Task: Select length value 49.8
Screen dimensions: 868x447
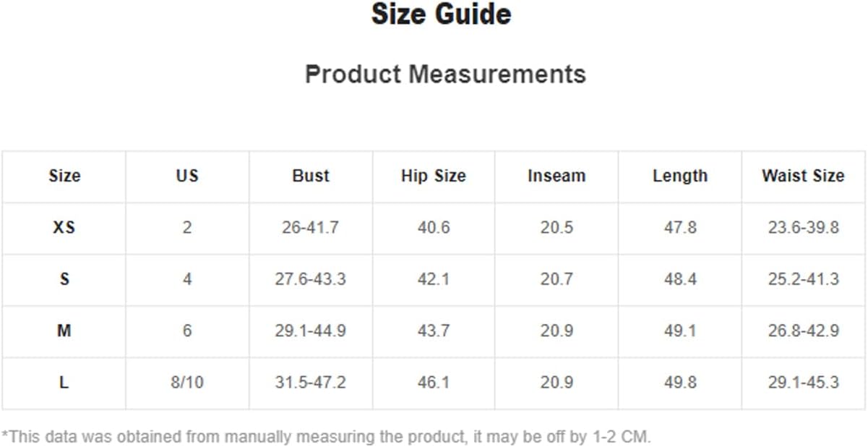Action: click(x=680, y=383)
